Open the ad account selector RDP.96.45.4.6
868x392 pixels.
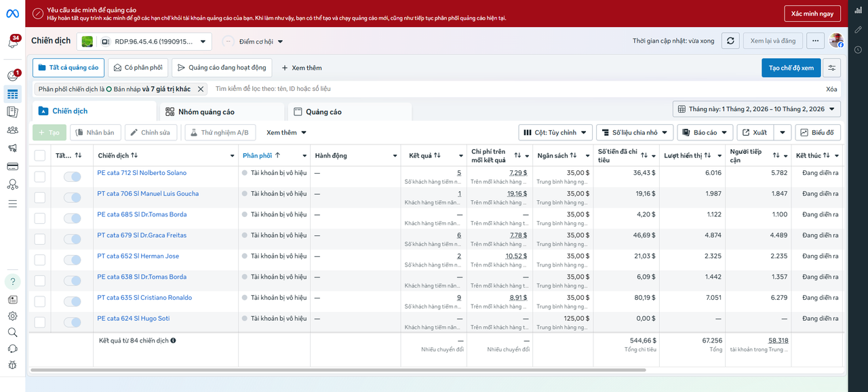[144, 41]
